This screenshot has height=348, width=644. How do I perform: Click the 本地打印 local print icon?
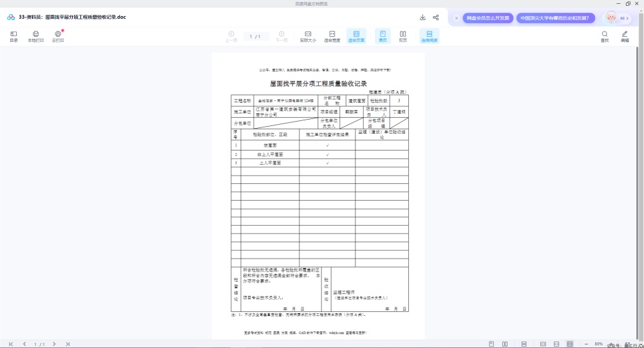click(x=35, y=36)
